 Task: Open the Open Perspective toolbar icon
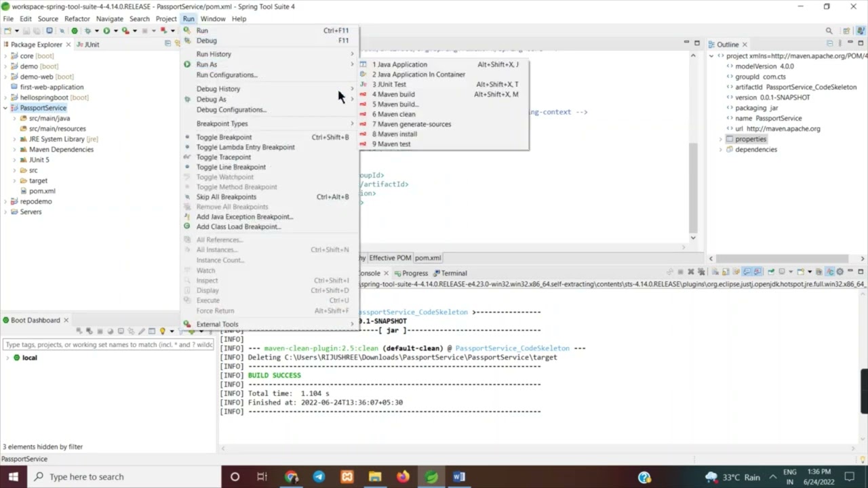coord(846,30)
